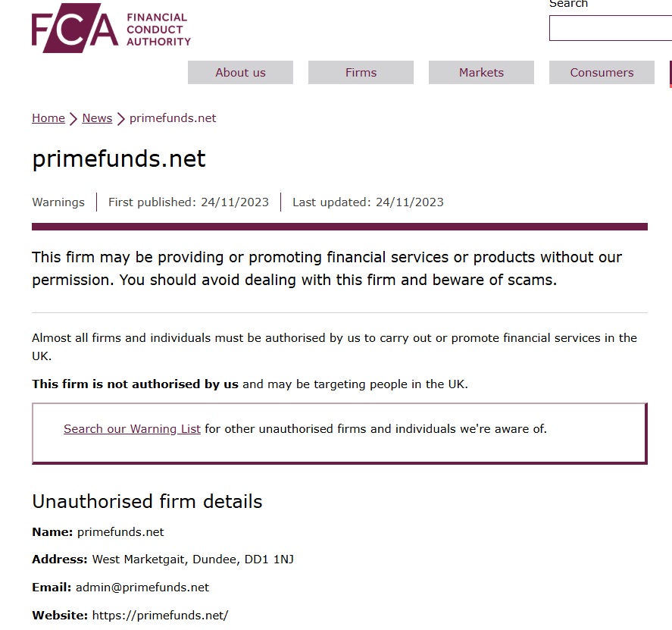The height and width of the screenshot is (630, 672).
Task: Open the Firms menu
Action: point(361,73)
